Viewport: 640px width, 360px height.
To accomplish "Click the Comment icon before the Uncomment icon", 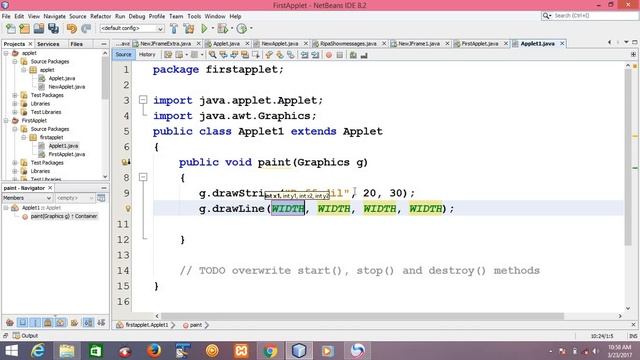I will click(x=353, y=55).
